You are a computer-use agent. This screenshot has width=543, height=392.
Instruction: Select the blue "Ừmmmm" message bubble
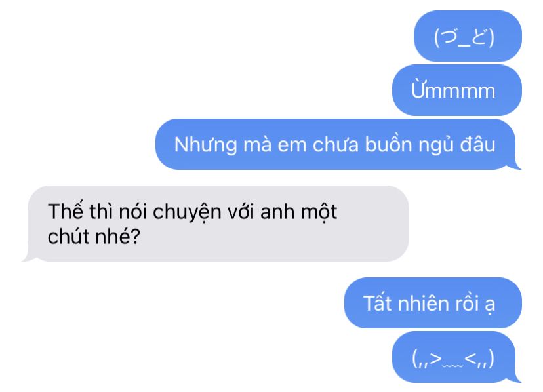pos(457,90)
